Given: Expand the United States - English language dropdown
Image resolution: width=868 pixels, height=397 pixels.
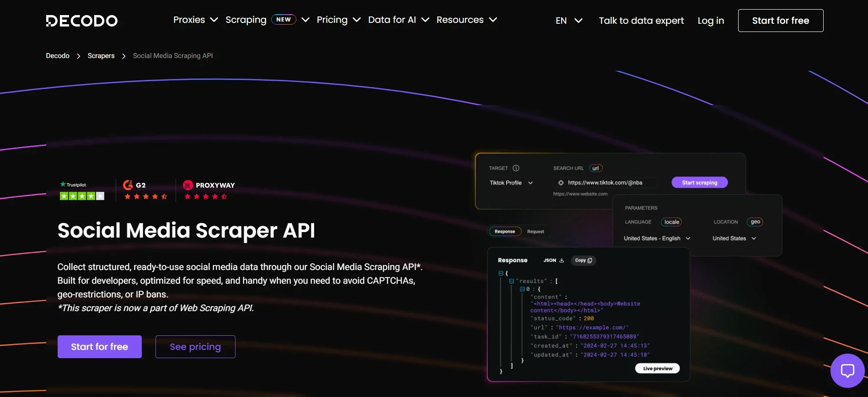Looking at the screenshot, I should coord(657,238).
